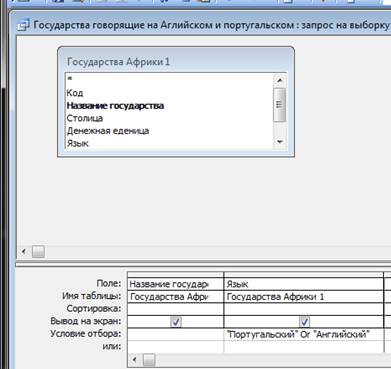Viewport: 391px width, 369px height.
Task: Click Имя таблицы cell in first column
Action: [x=176, y=297]
